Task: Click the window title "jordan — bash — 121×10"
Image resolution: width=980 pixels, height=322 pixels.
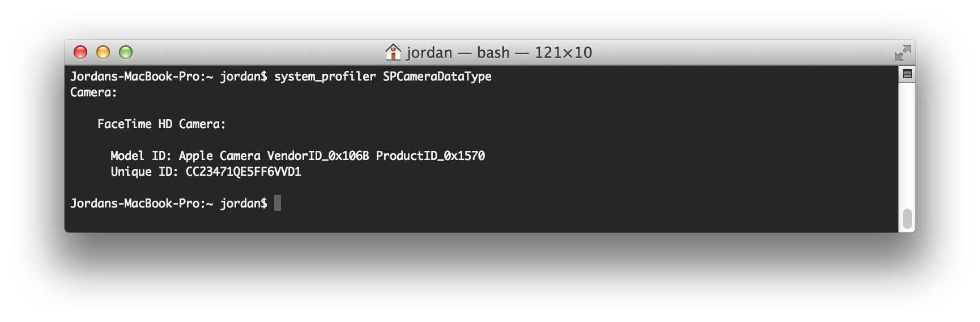Action: (x=499, y=53)
